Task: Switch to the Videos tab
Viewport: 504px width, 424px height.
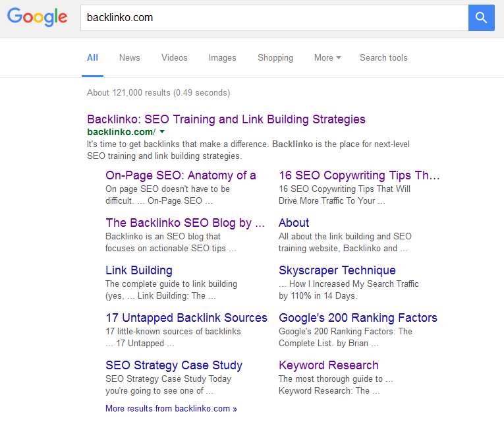Action: pos(175,58)
